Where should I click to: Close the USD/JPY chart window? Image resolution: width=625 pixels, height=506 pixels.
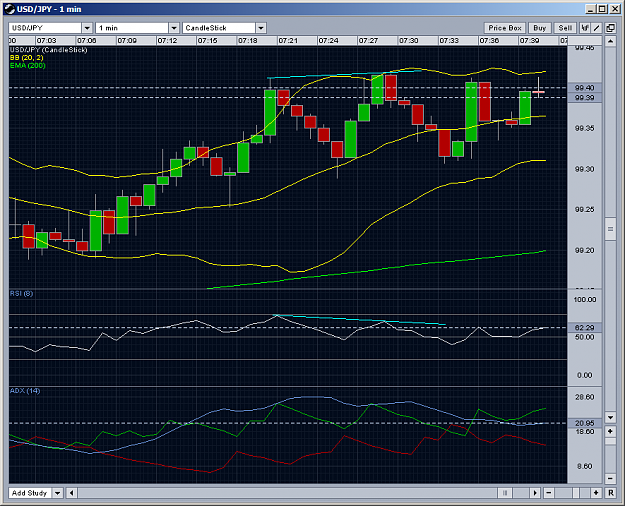(x=615, y=9)
